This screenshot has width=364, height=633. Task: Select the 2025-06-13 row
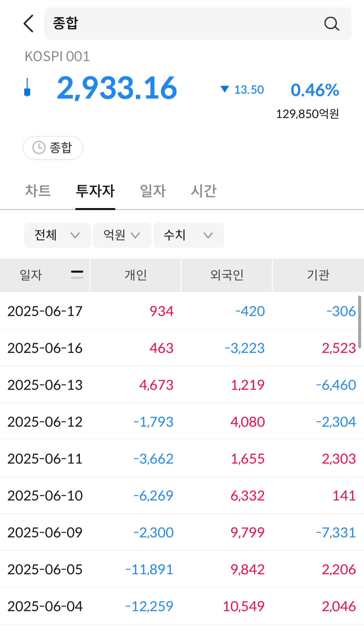pos(181,385)
